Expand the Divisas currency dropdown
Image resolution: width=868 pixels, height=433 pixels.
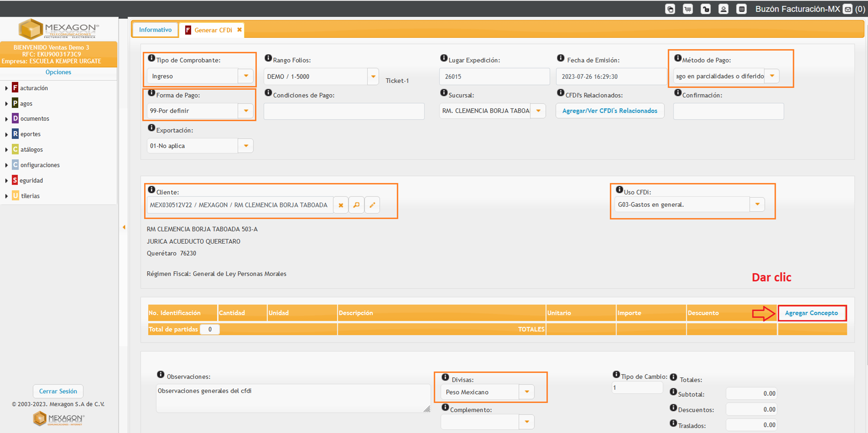(x=527, y=392)
